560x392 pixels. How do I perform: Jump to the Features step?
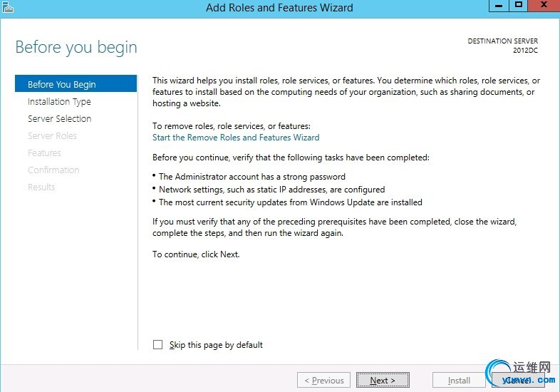[44, 153]
